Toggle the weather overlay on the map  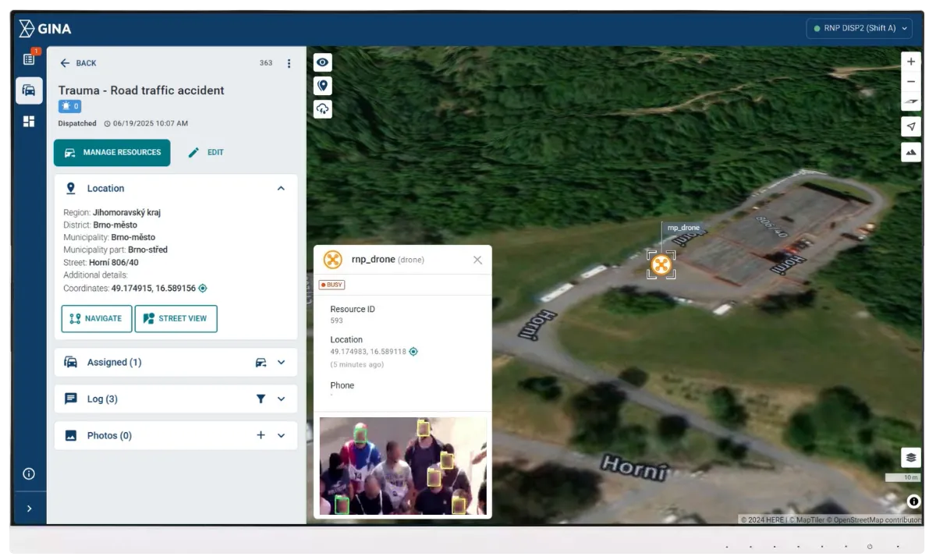click(x=322, y=109)
